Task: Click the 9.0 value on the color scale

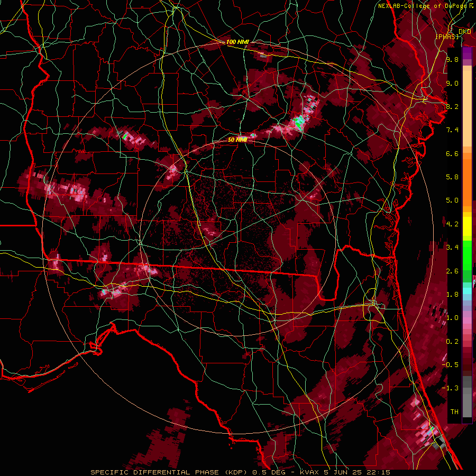Action: point(452,83)
